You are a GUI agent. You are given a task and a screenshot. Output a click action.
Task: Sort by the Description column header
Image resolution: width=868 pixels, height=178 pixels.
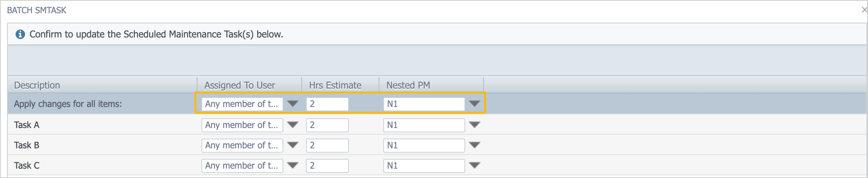coord(37,85)
